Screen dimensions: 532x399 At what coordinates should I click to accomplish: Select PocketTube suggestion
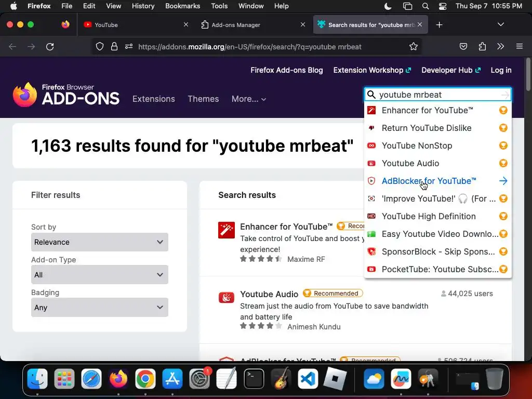click(437, 269)
